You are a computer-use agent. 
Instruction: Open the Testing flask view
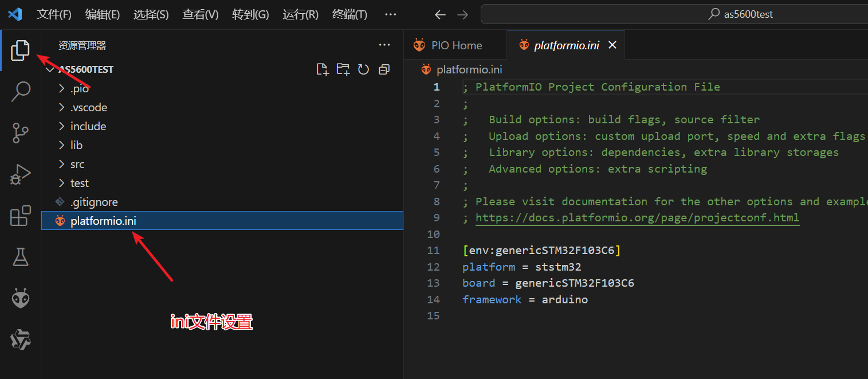click(x=21, y=257)
